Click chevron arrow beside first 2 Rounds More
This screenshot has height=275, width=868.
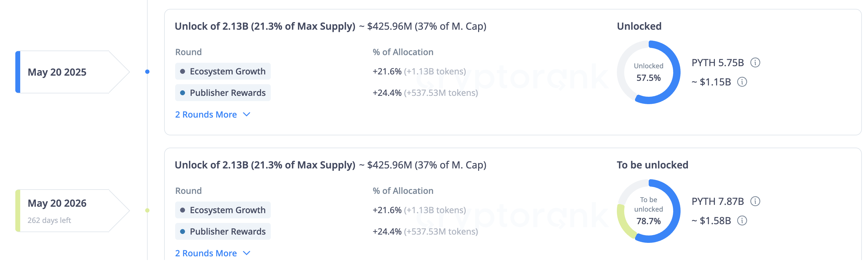[247, 115]
